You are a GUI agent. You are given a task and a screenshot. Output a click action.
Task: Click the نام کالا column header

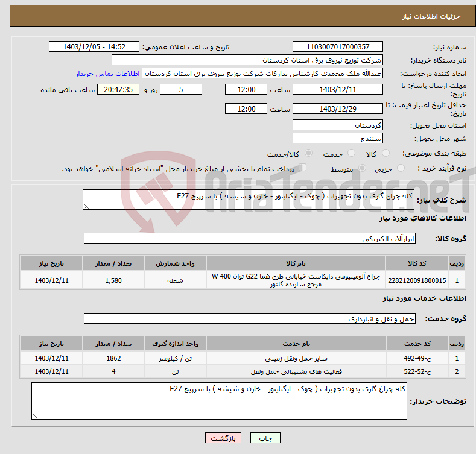[x=296, y=263]
